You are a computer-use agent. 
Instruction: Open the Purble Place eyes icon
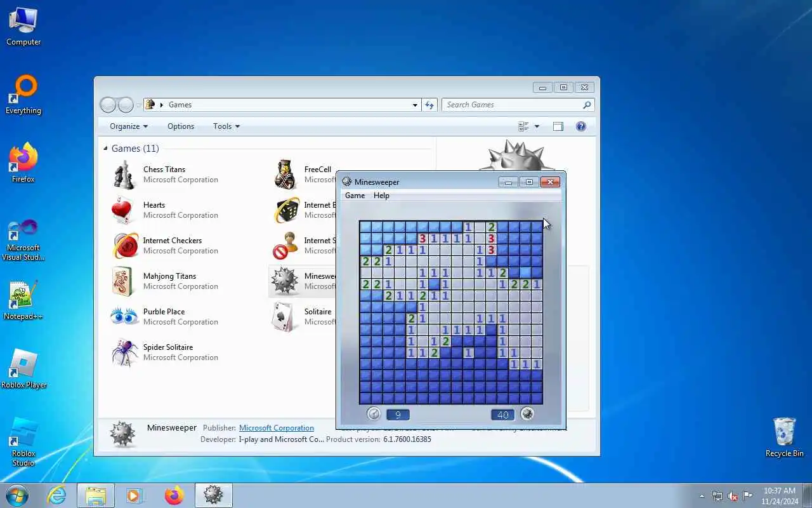point(124,316)
